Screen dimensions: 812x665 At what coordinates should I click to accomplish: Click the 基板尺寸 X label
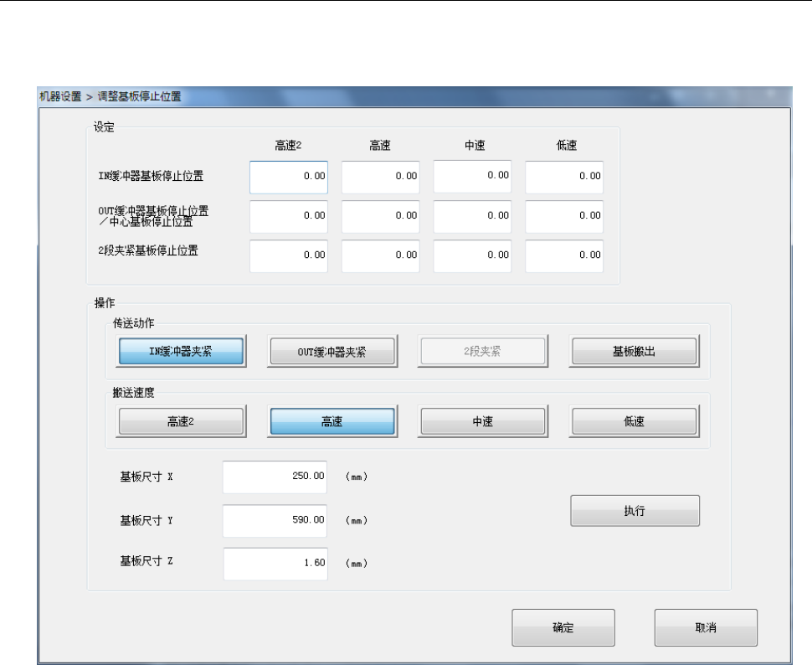(146, 477)
